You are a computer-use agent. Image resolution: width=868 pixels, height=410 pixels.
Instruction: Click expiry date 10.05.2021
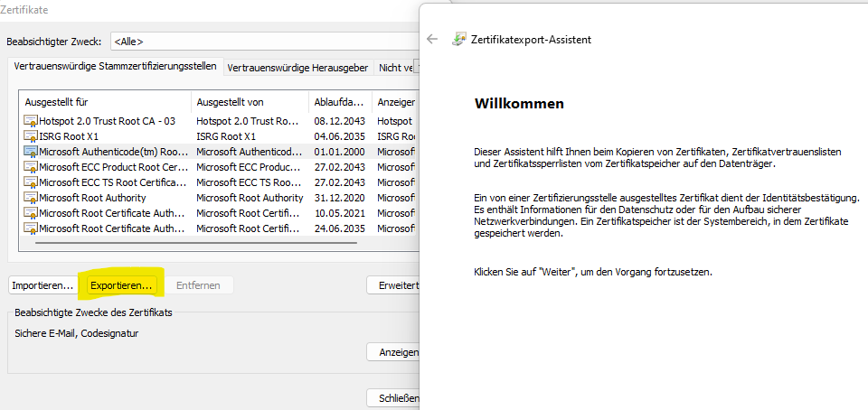340,213
